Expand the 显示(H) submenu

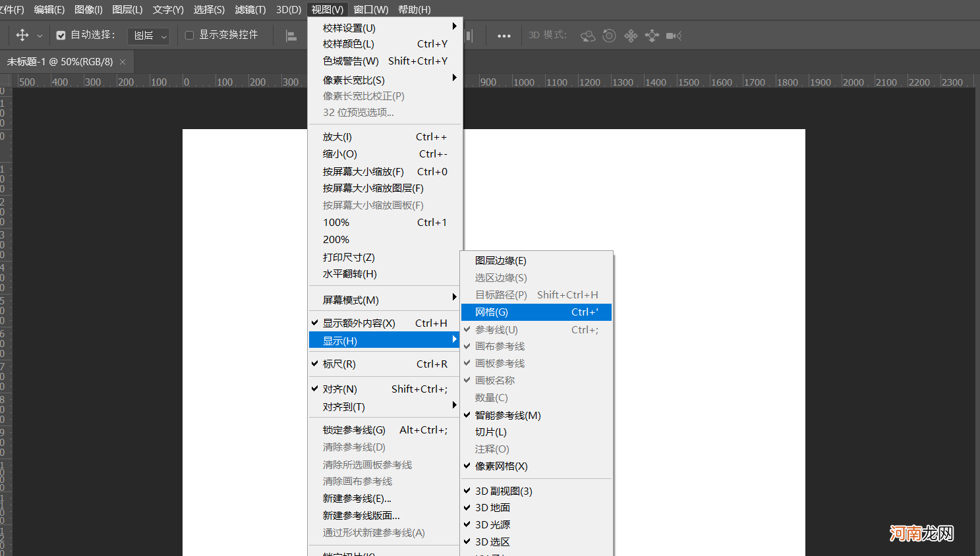[386, 341]
